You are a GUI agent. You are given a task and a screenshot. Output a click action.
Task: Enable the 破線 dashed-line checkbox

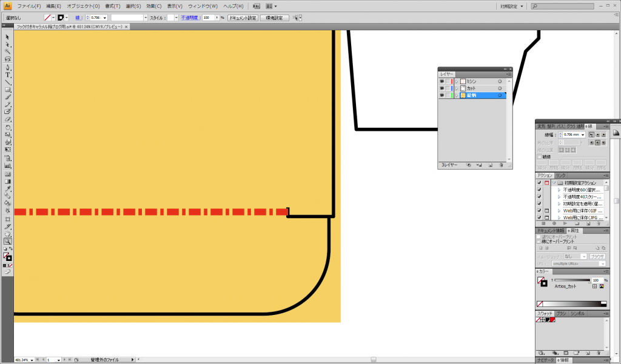tap(539, 156)
